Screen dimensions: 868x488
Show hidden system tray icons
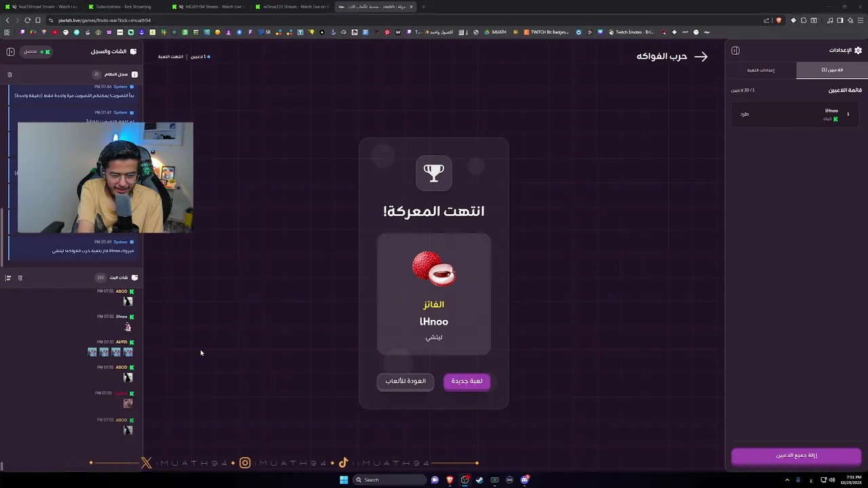tap(787, 480)
